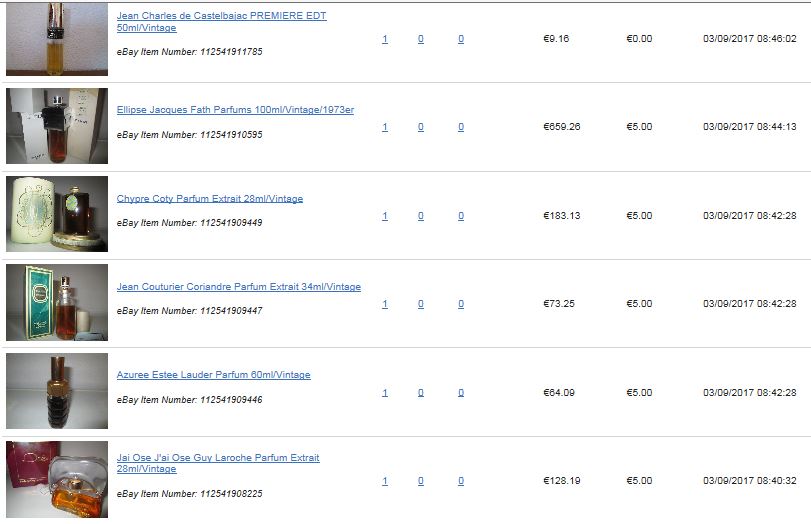Click the Azuree Estee Lauder bottle thumbnail
The width and height of the screenshot is (811, 524).
(x=57, y=391)
